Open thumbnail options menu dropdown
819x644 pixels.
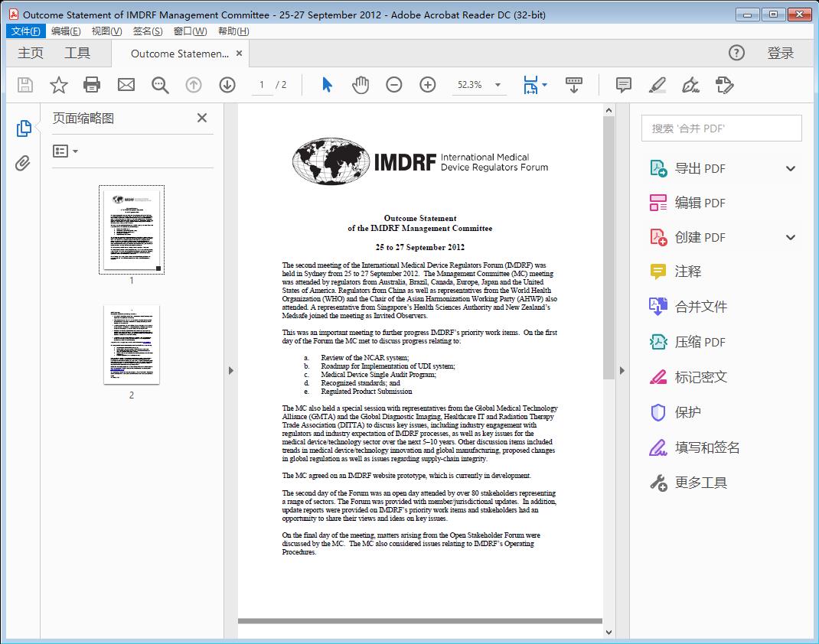[x=65, y=151]
